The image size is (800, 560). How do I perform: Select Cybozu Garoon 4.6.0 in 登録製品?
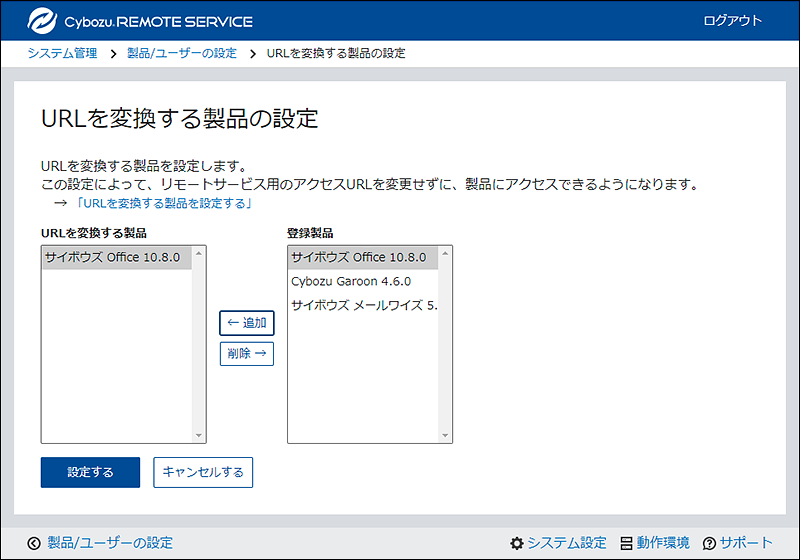click(x=363, y=281)
